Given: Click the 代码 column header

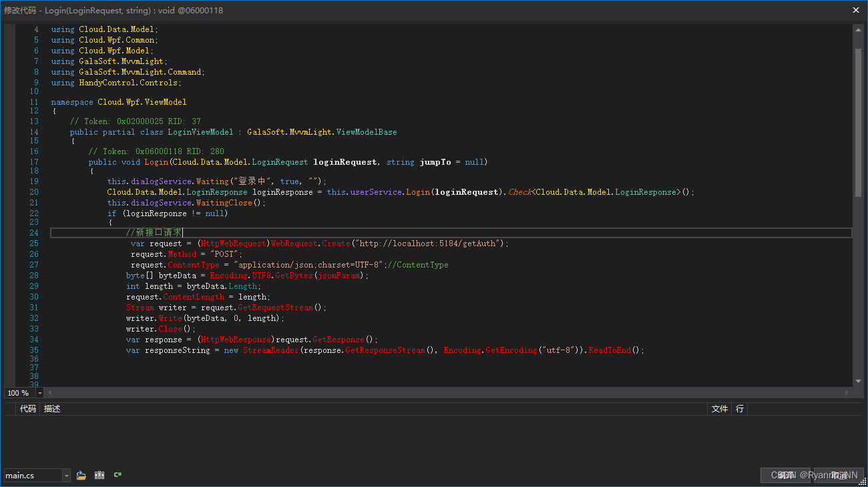Looking at the screenshot, I should [x=27, y=408].
